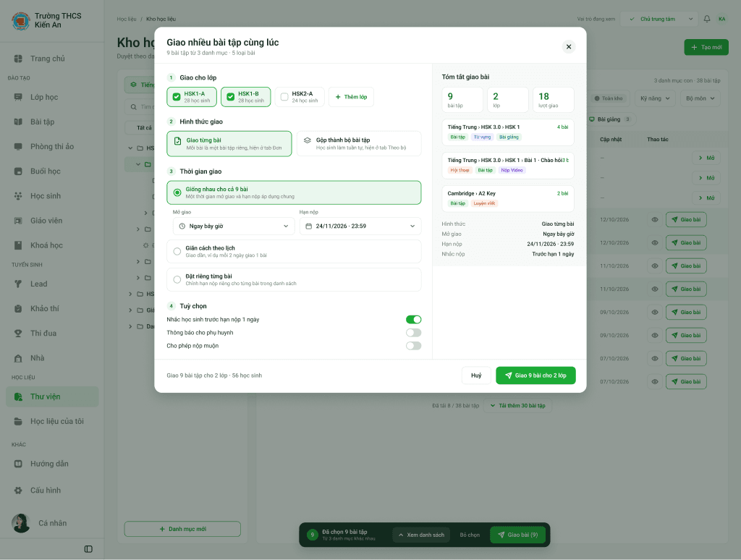Image resolution: width=741 pixels, height=560 pixels.
Task: Click the Thêm lớp button
Action: coord(351,97)
